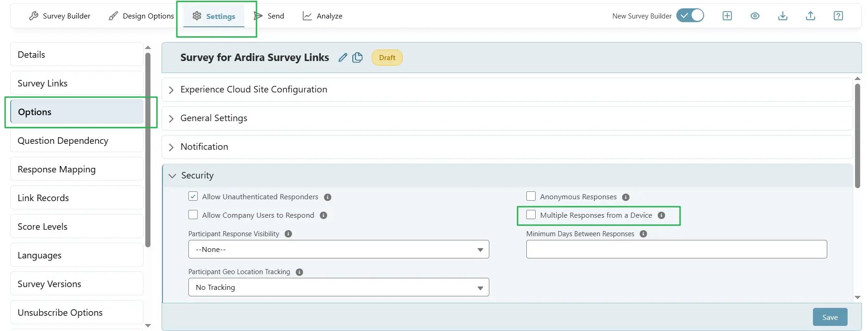The image size is (868, 331).
Task: Expand the Notification section
Action: click(x=507, y=147)
